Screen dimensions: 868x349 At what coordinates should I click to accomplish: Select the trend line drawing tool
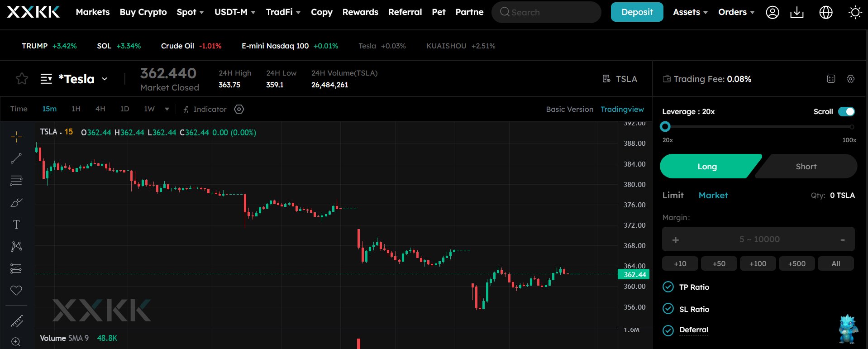[16, 158]
